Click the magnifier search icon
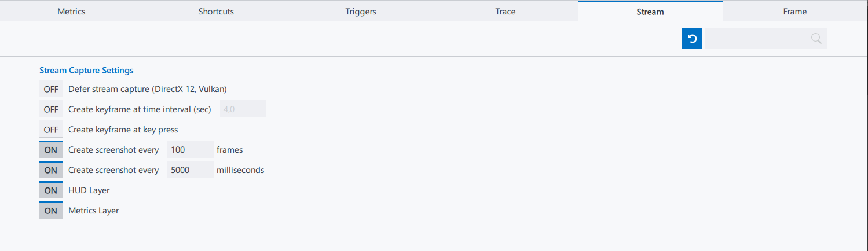The height and width of the screenshot is (251, 868). [816, 39]
